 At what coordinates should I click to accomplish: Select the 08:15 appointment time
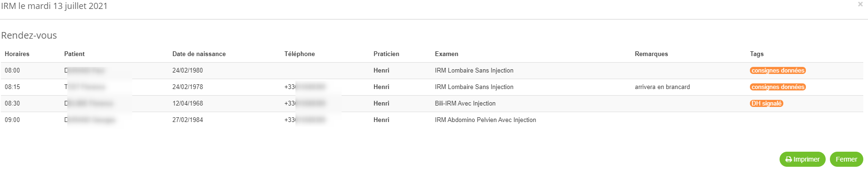(x=12, y=87)
